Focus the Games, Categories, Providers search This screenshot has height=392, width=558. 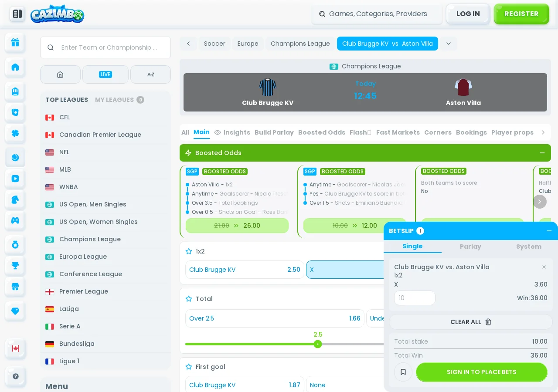point(377,14)
